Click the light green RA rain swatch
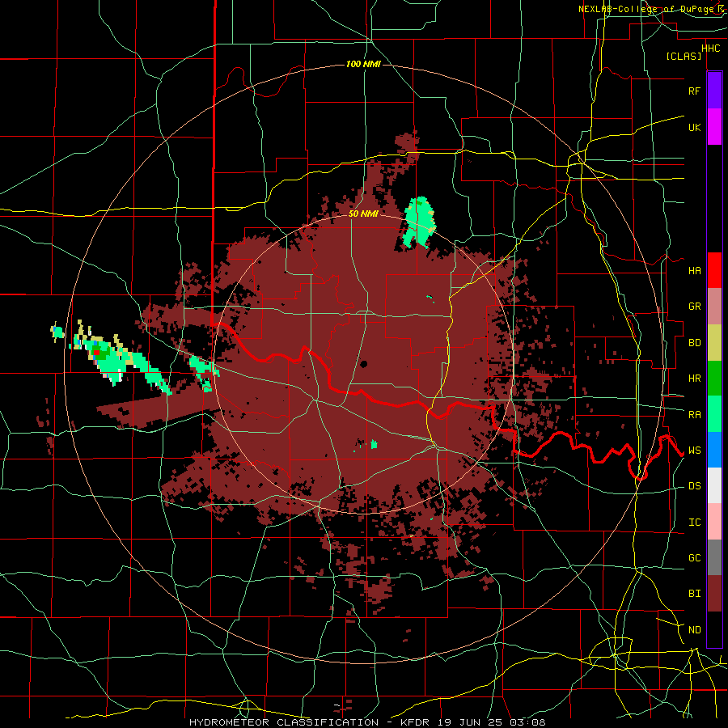Viewport: 728px width, 728px height. coord(714,414)
